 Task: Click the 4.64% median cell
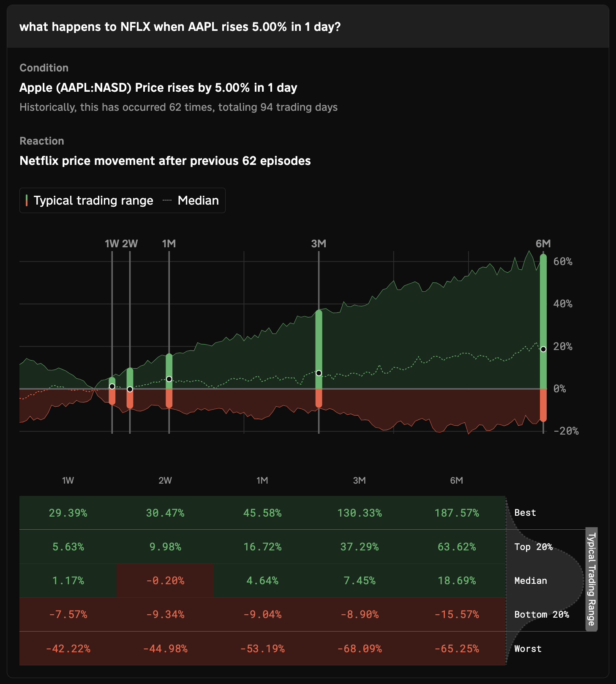click(262, 580)
